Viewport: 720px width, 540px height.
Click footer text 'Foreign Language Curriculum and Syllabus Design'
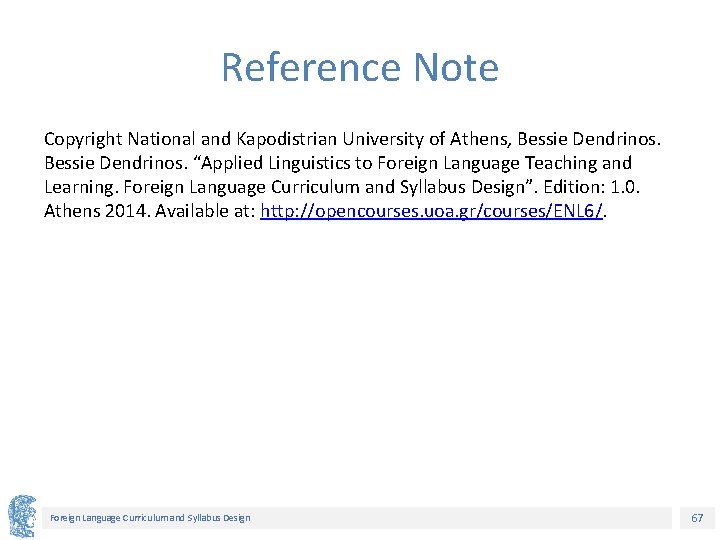click(x=150, y=518)
